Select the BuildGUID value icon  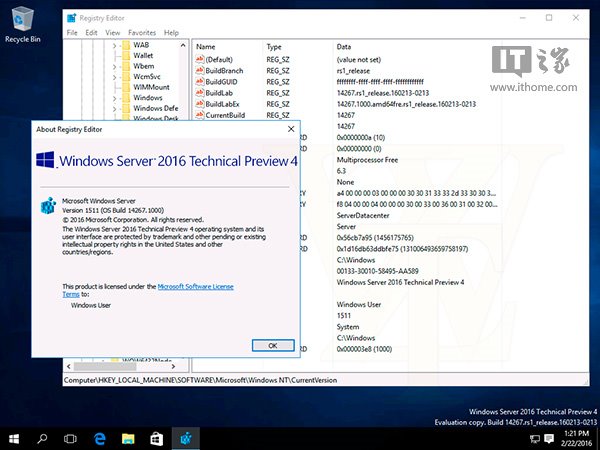[x=199, y=82]
